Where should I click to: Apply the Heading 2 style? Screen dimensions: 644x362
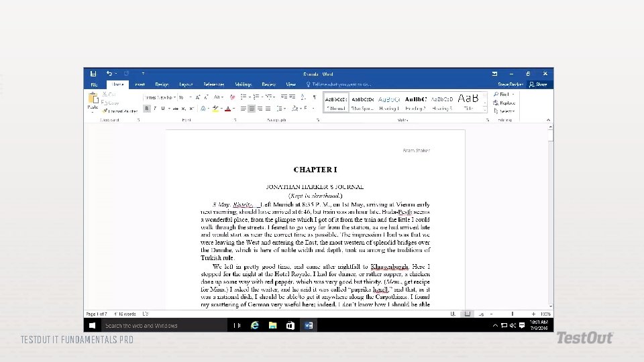point(416,103)
